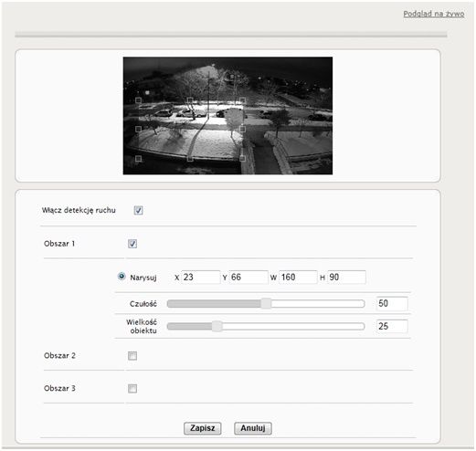Click the Obszar 3 label

59,388
